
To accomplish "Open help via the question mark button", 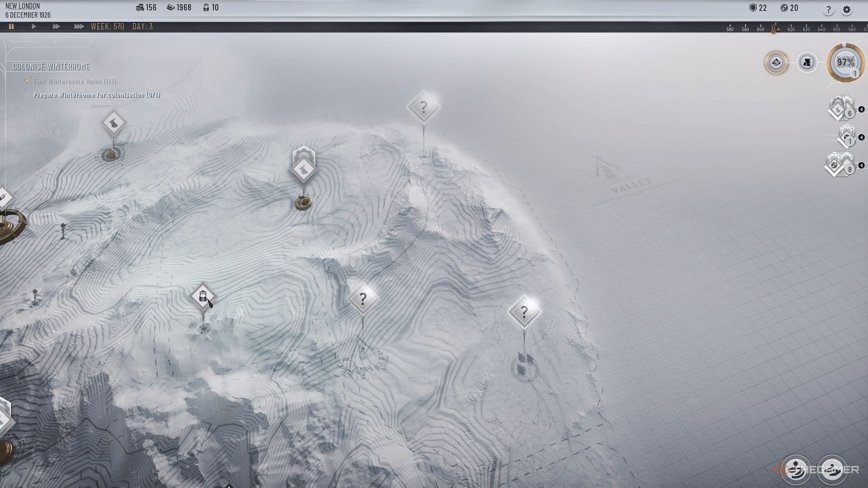I will 828,10.
